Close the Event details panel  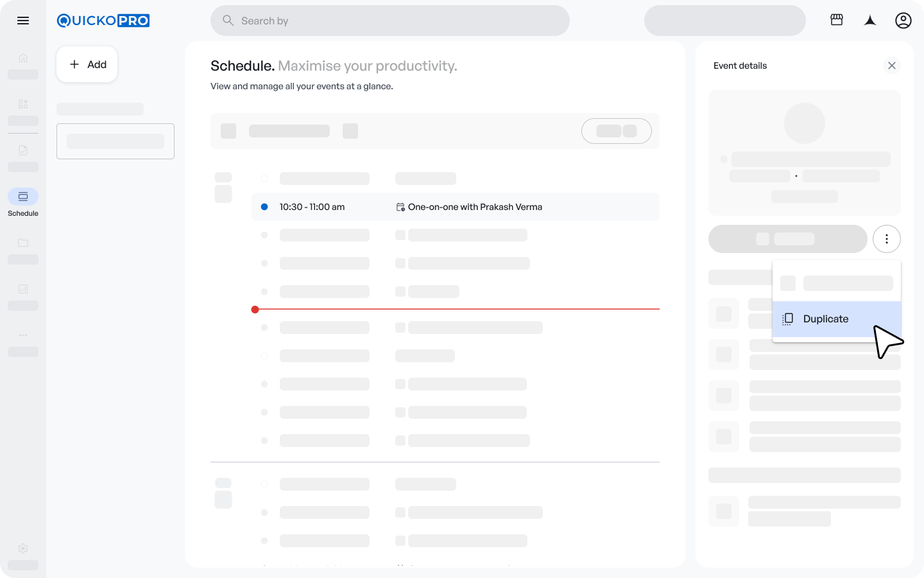click(x=892, y=66)
